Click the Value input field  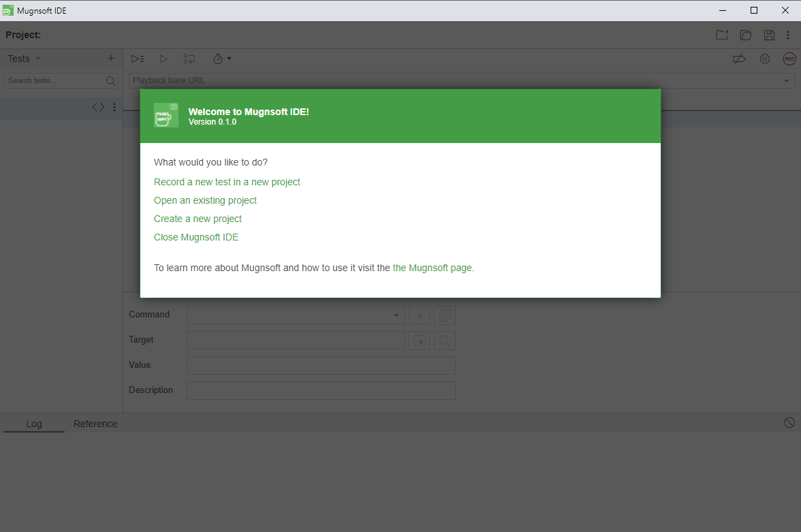coord(321,365)
